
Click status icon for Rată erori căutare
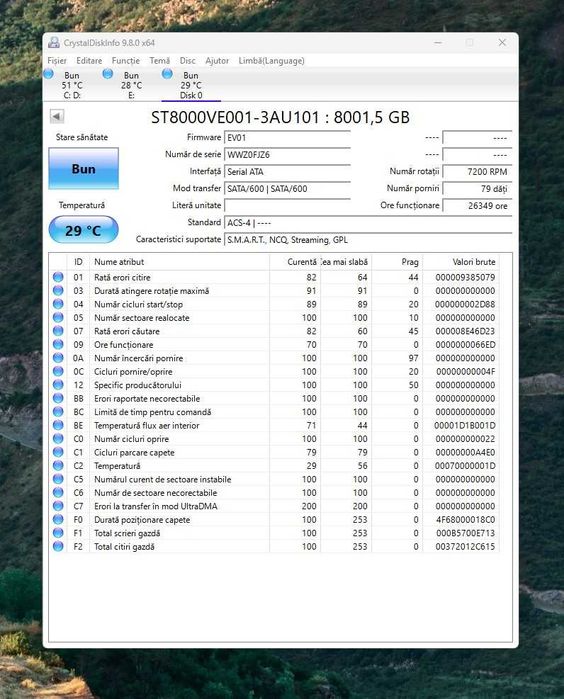(x=58, y=331)
